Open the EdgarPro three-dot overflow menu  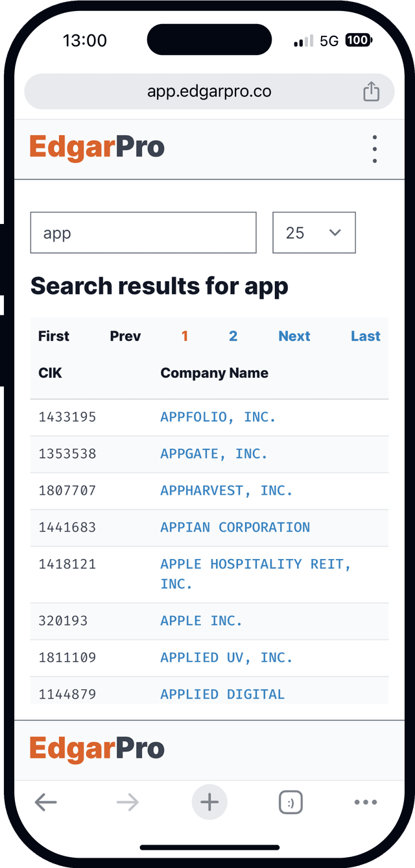375,148
